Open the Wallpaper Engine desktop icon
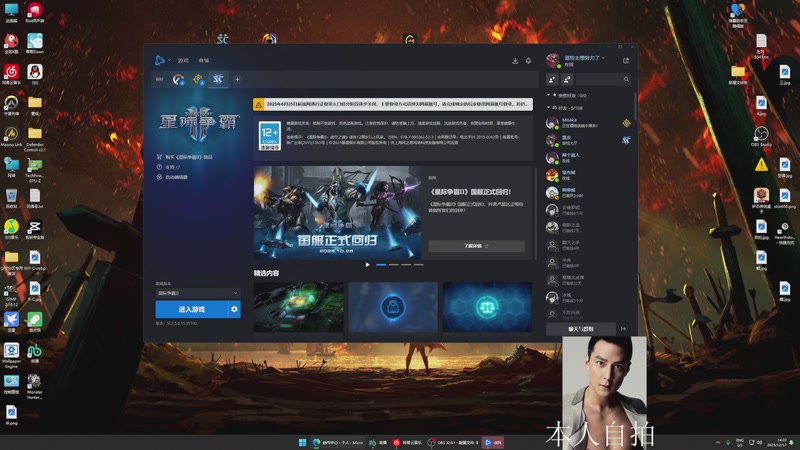800x450 pixels. 11,355
